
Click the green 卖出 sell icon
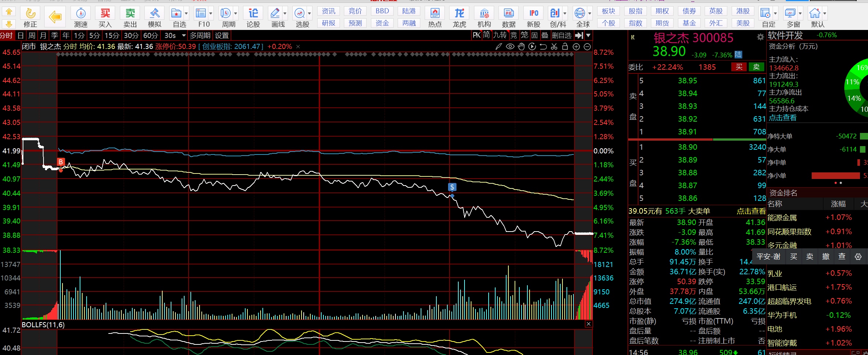tap(130, 14)
